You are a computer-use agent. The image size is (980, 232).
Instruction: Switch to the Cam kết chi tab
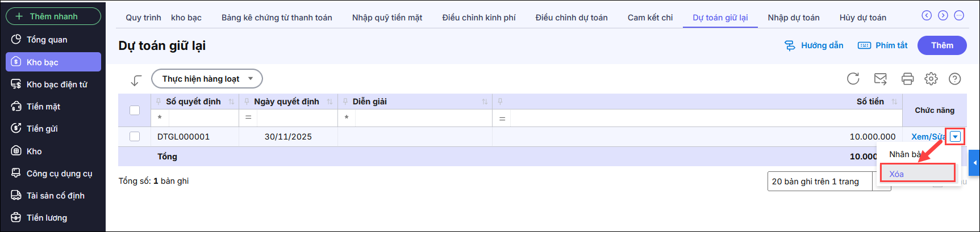(x=650, y=18)
